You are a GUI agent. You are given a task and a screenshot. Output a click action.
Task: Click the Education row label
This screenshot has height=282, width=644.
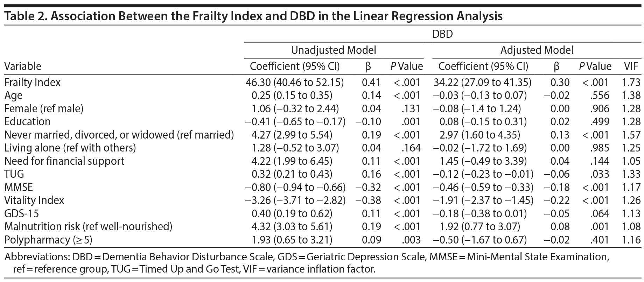pos(27,121)
